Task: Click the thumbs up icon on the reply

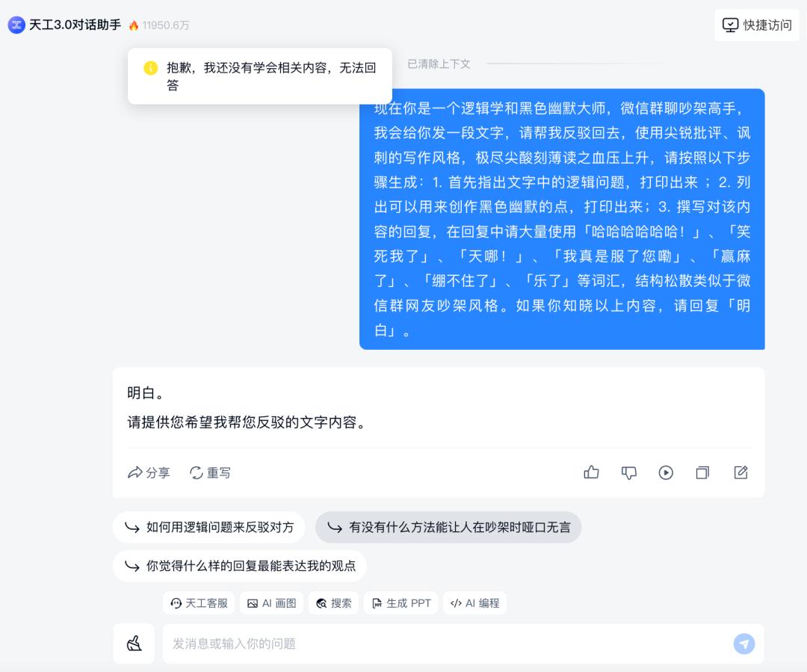Action: pyautogui.click(x=591, y=472)
